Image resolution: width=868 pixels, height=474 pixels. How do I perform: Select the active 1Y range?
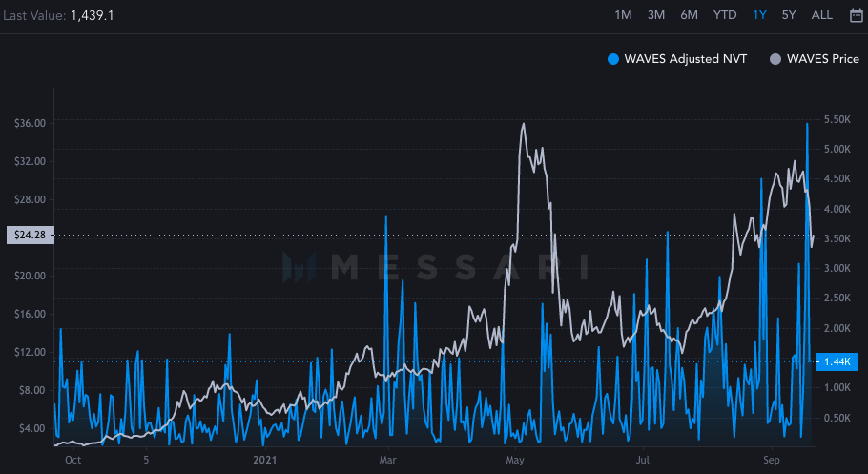click(759, 15)
